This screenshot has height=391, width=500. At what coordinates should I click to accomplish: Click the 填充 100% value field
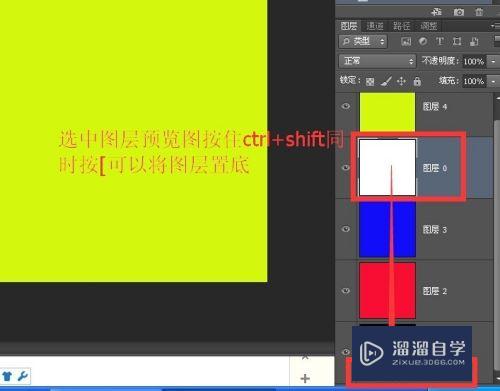pyautogui.click(x=474, y=81)
